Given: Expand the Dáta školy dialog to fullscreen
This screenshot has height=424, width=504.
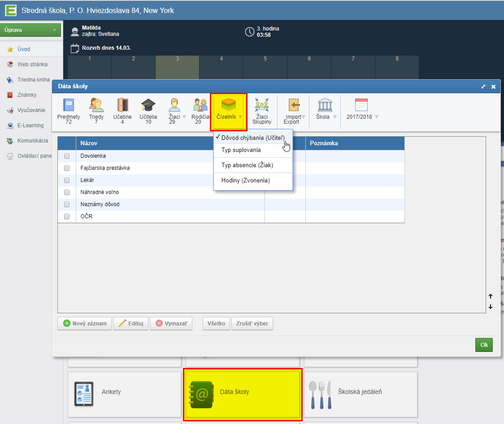Looking at the screenshot, I should tap(483, 87).
